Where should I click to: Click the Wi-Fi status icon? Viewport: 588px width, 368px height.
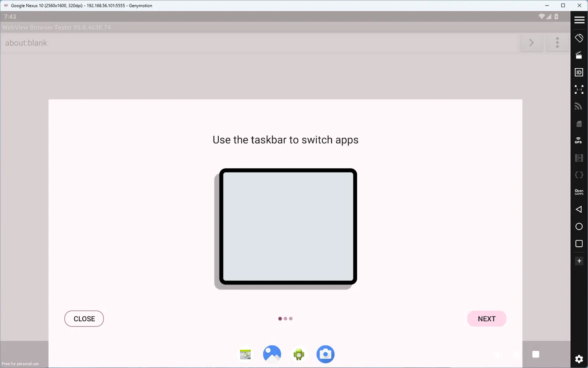[542, 16]
